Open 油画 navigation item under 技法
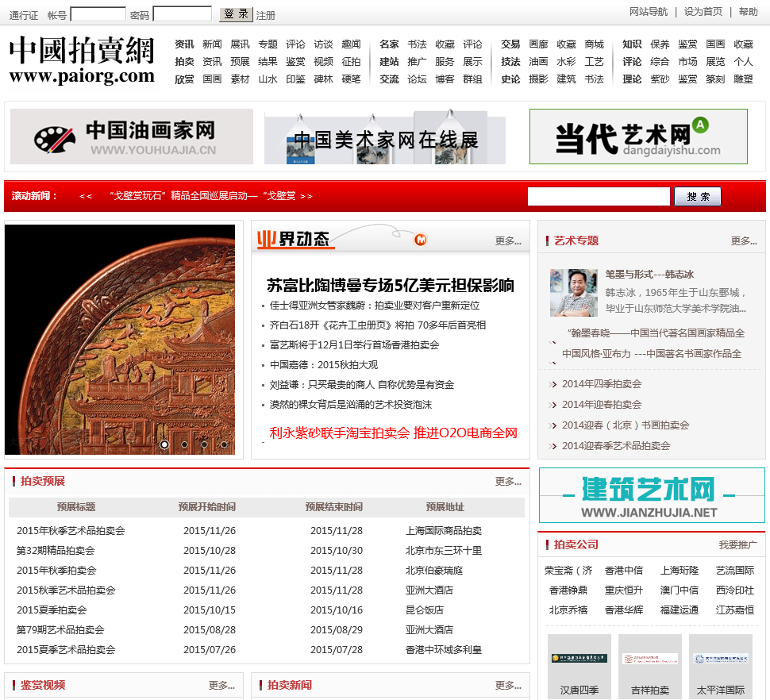 (x=538, y=61)
